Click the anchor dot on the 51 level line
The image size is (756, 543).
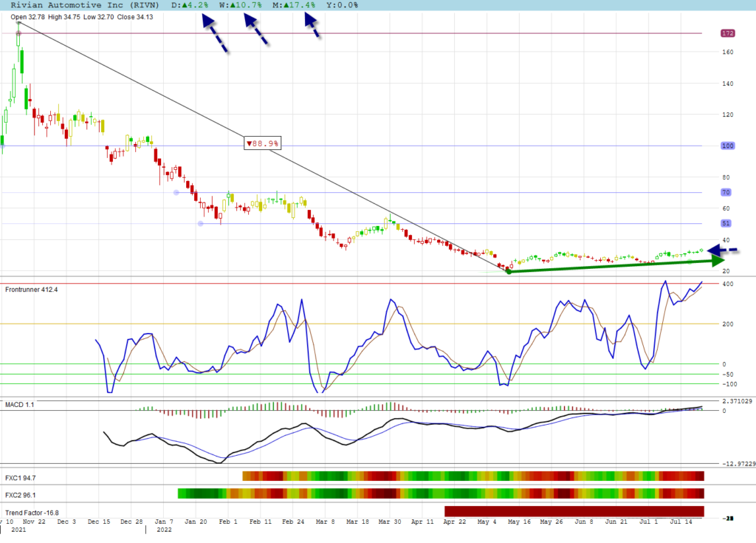click(201, 223)
